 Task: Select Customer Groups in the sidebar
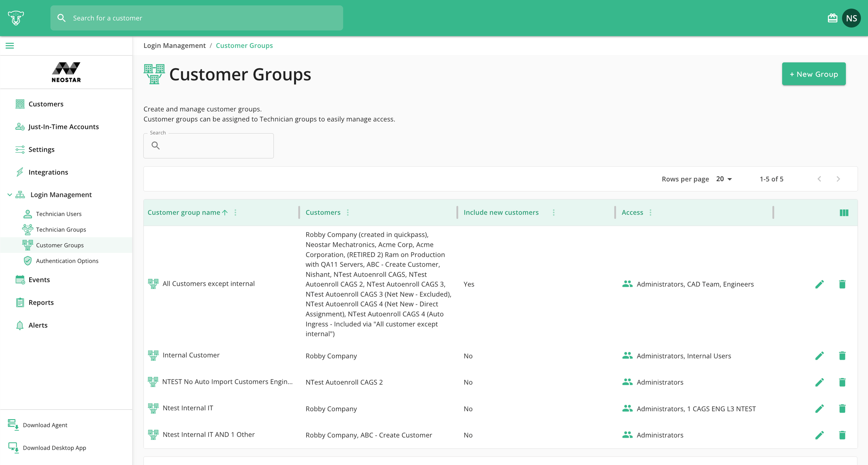click(66, 245)
